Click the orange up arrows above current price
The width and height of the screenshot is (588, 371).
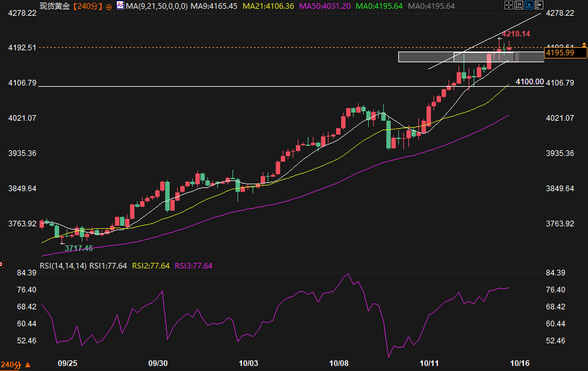pyautogui.click(x=584, y=43)
